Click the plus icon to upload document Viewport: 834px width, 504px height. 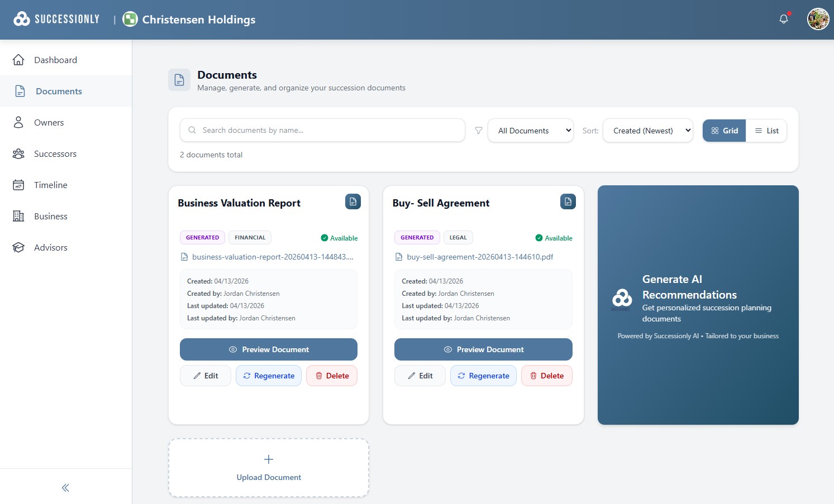[x=269, y=459]
